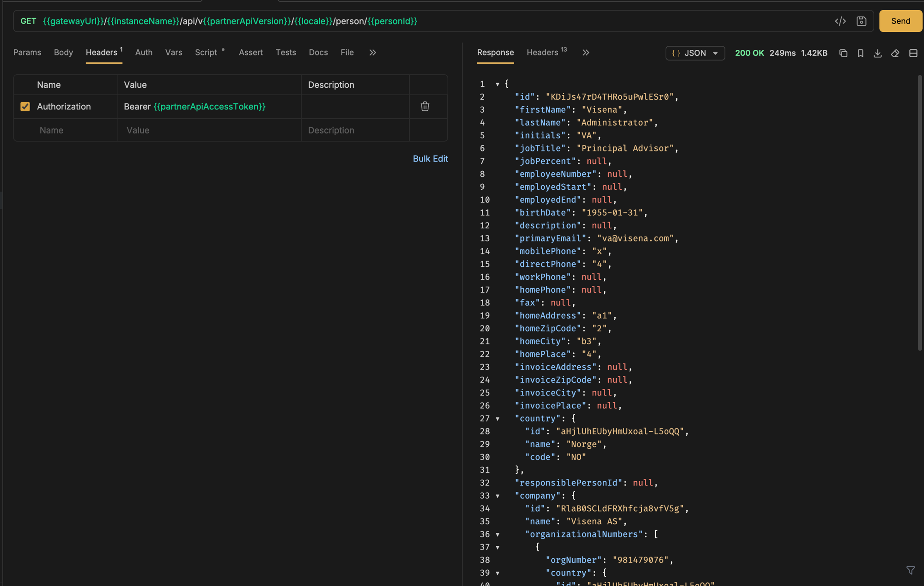The image size is (924, 586).
Task: Clear the response with eraser icon
Action: click(x=895, y=53)
